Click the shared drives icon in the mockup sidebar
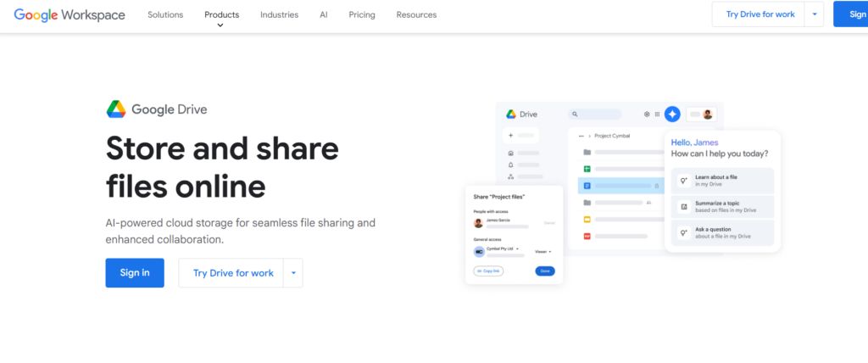868x363 pixels. (510, 176)
